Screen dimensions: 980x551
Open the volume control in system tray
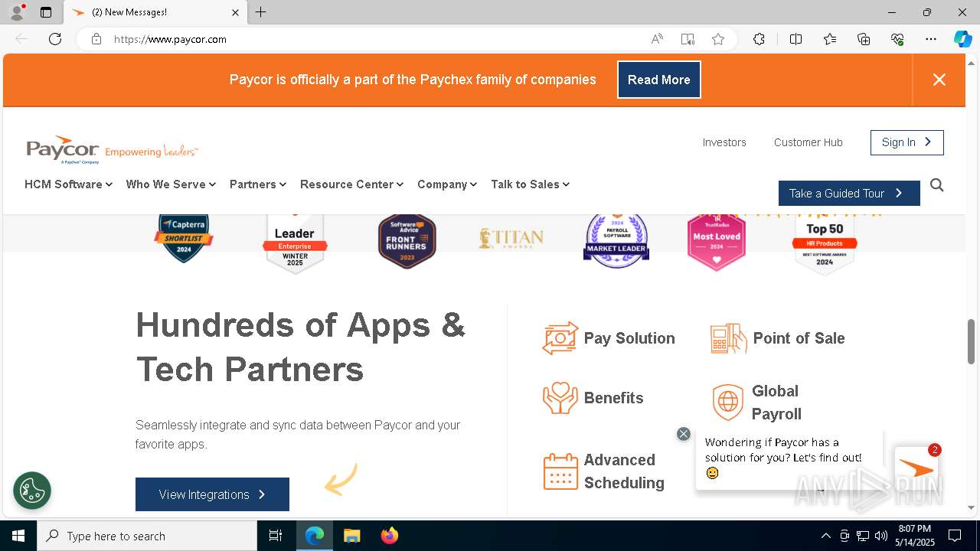(881, 536)
